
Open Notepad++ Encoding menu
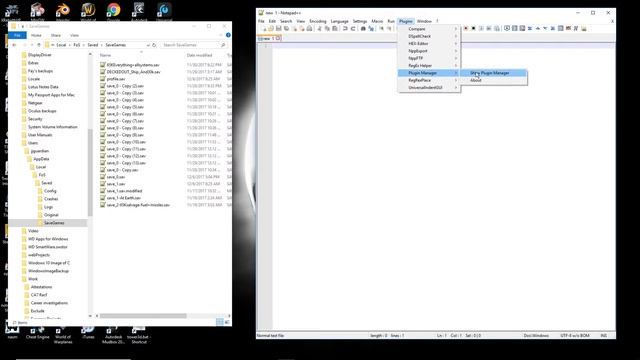(318, 21)
